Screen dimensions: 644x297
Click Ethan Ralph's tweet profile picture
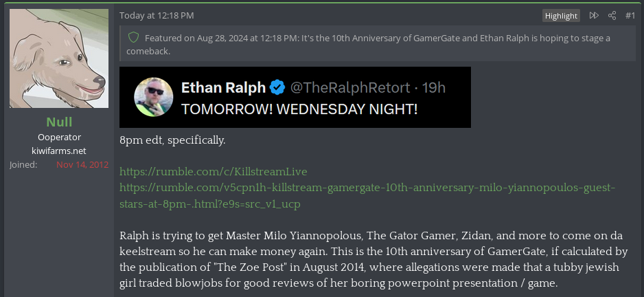153,97
